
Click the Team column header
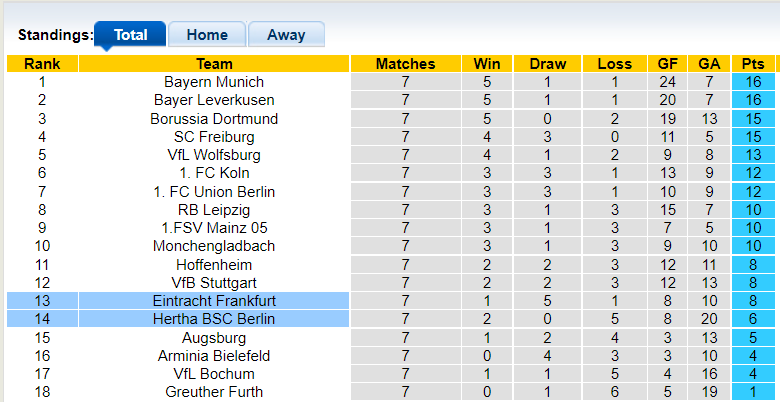214,64
